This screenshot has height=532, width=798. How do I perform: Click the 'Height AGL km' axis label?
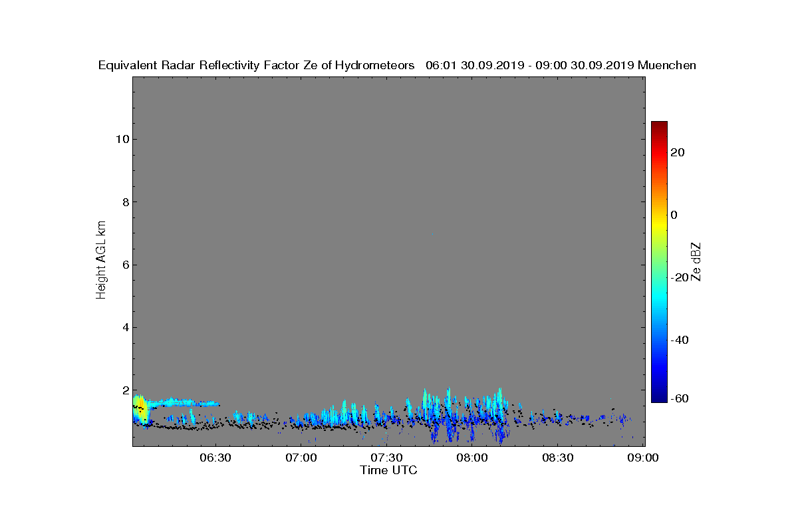pos(101,261)
